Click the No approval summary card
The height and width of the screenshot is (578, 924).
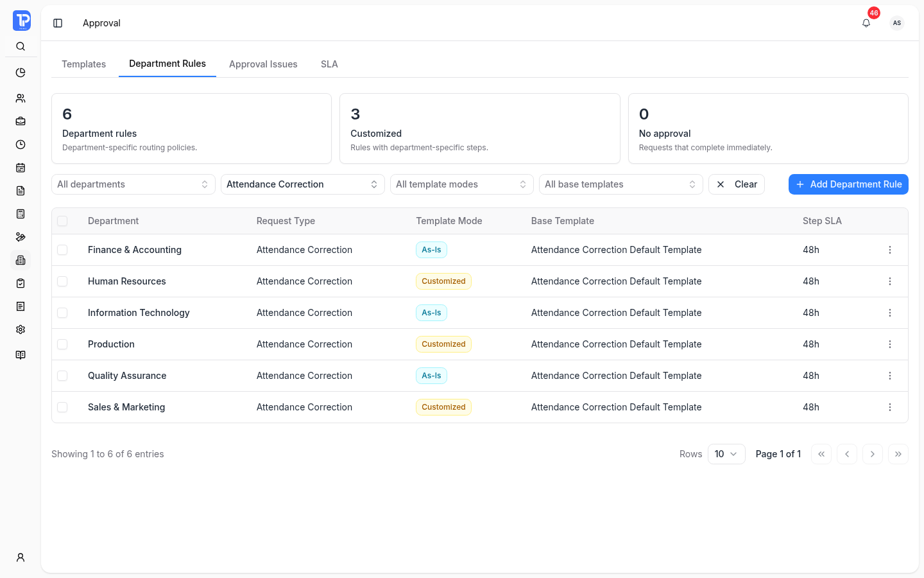click(768, 128)
